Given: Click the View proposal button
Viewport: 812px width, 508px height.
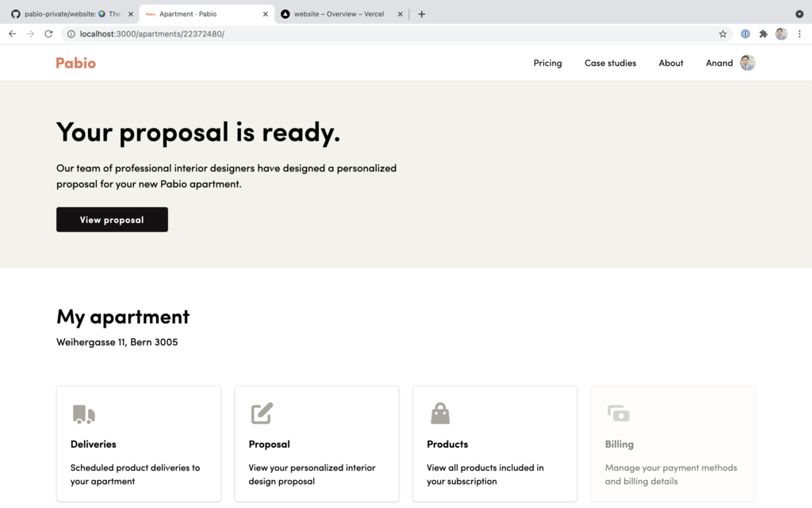Looking at the screenshot, I should point(112,219).
